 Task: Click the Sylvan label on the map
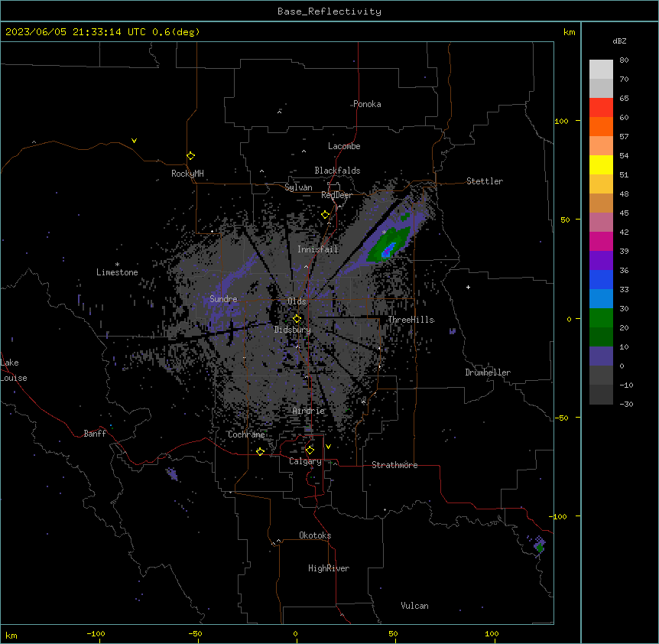point(298,187)
